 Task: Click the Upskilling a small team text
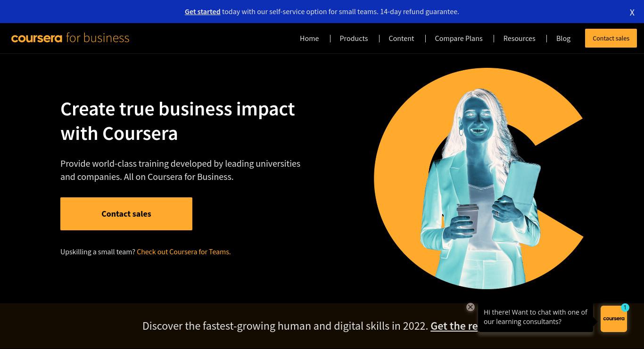(x=98, y=252)
